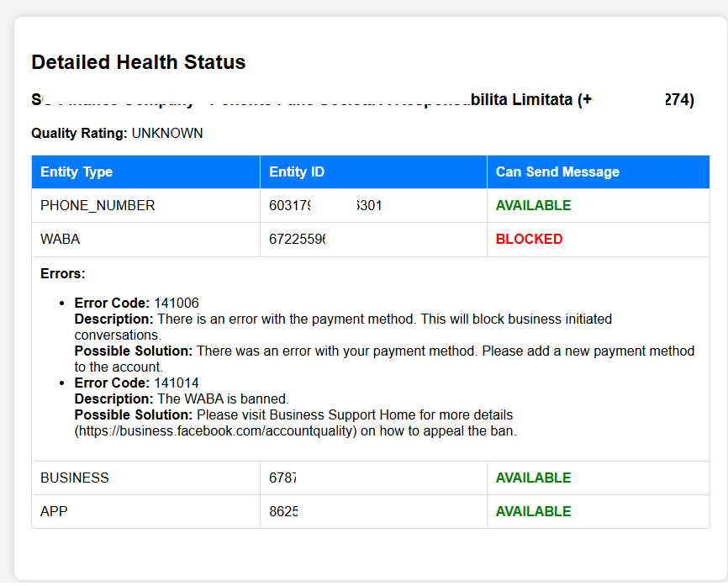The image size is (728, 586).
Task: Select error code 141006 line
Action: pos(137,304)
